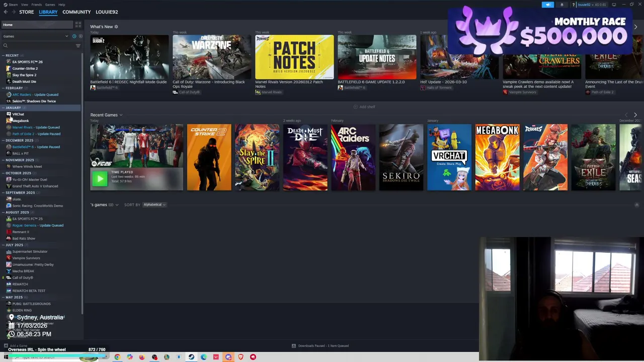Open Downloads Paused status at bottom

point(320,346)
